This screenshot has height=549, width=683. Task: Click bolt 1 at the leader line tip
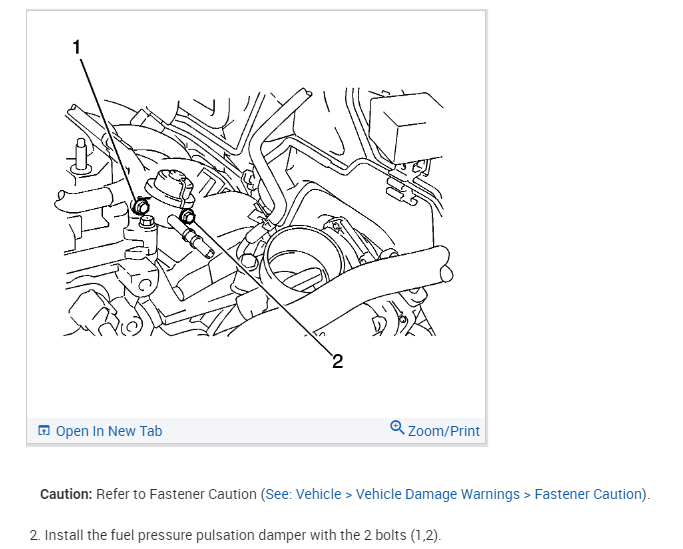[x=138, y=208]
